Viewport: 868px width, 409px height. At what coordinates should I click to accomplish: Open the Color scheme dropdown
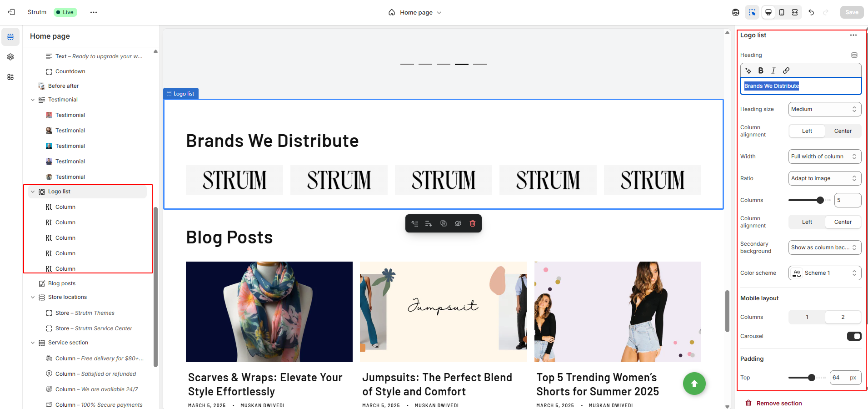825,273
